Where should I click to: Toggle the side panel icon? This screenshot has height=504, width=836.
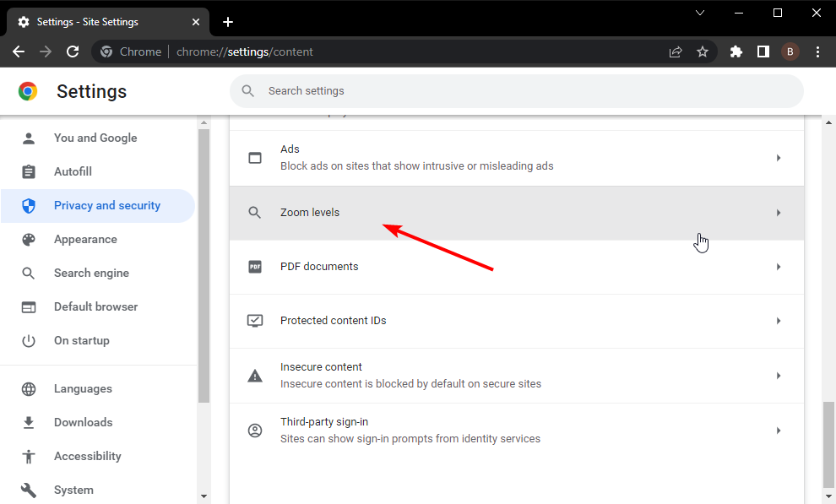(x=763, y=51)
